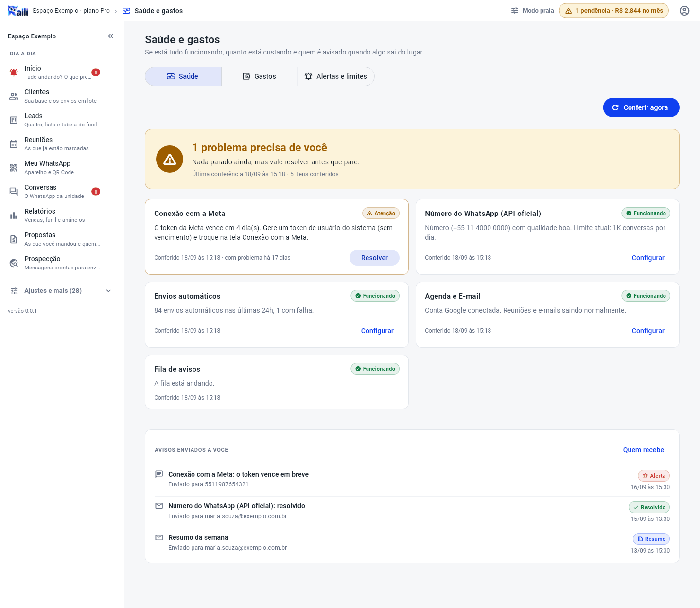The width and height of the screenshot is (700, 608).
Task: Open the Quem recebe link
Action: pos(644,450)
